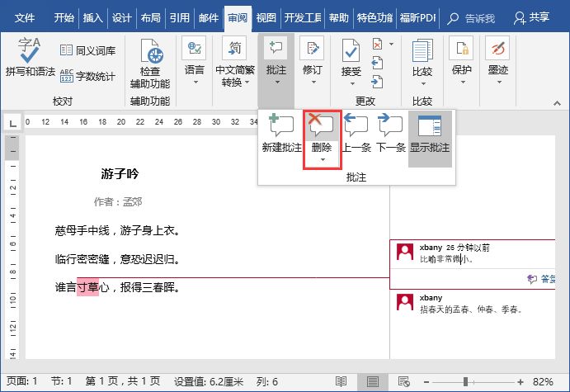Click the page count "第 1 页，共 1 页"
570x392 pixels.
pyautogui.click(x=123, y=381)
